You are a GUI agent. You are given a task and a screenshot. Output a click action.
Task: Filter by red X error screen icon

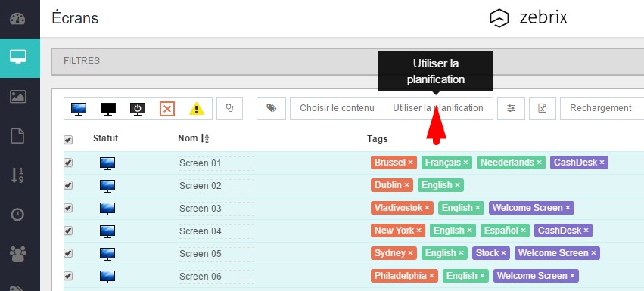[167, 109]
